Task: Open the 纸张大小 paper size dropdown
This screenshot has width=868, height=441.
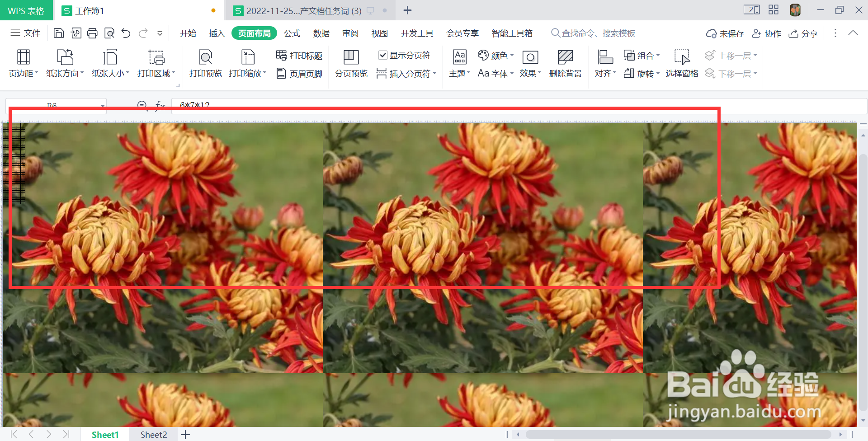Action: pyautogui.click(x=110, y=64)
